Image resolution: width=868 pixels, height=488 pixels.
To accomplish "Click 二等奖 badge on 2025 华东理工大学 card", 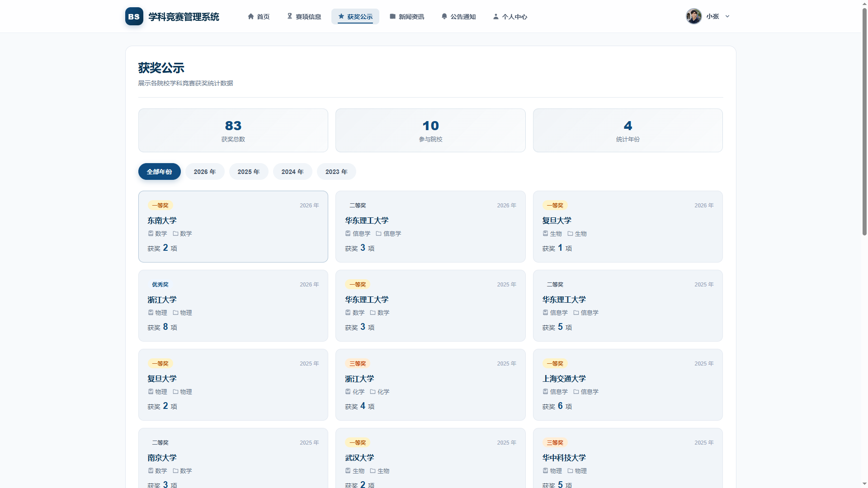I will 555,284.
